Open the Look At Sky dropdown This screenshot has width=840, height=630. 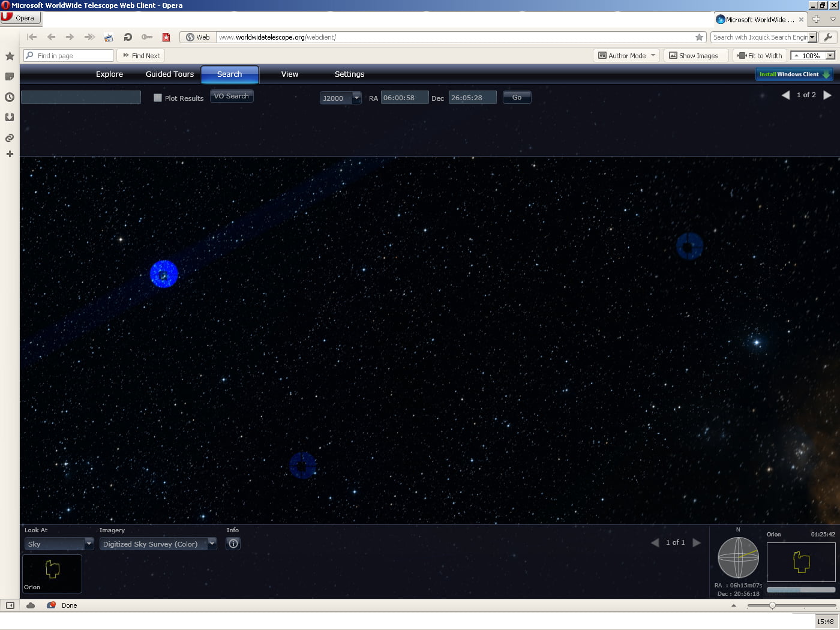pos(59,544)
